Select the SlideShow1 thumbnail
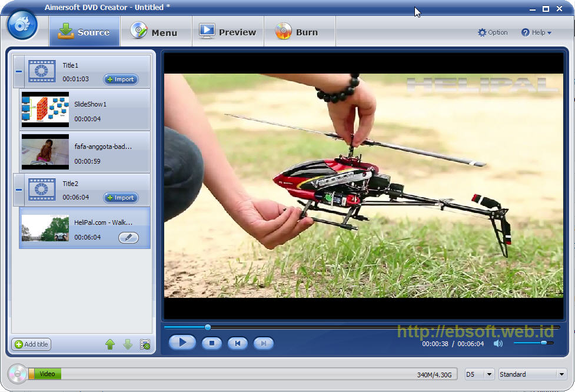Viewport: 575px width, 392px height. [x=45, y=109]
